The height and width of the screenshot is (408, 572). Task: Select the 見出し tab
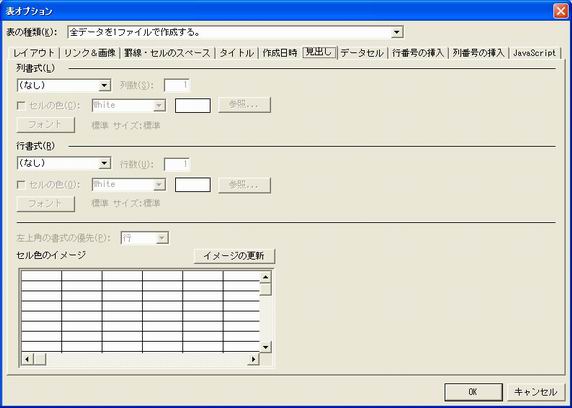click(x=319, y=52)
